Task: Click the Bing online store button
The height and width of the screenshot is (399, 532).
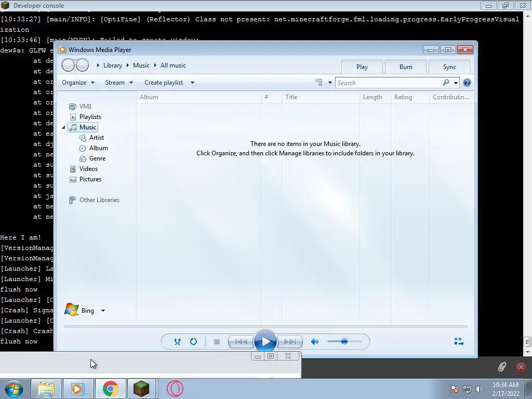Action: [79, 310]
